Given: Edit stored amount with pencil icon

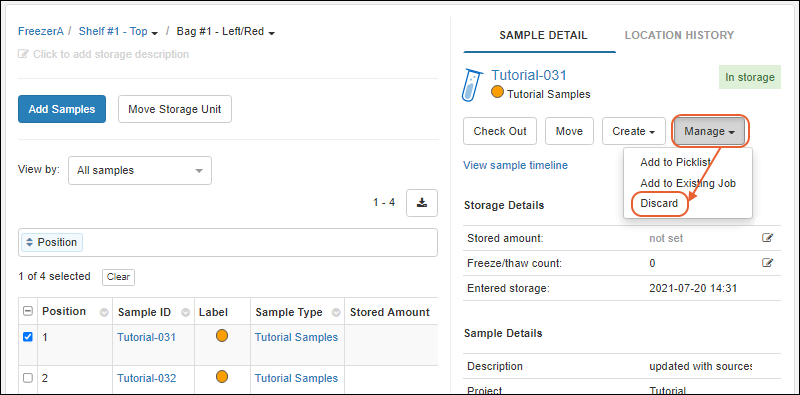Looking at the screenshot, I should pos(767,238).
